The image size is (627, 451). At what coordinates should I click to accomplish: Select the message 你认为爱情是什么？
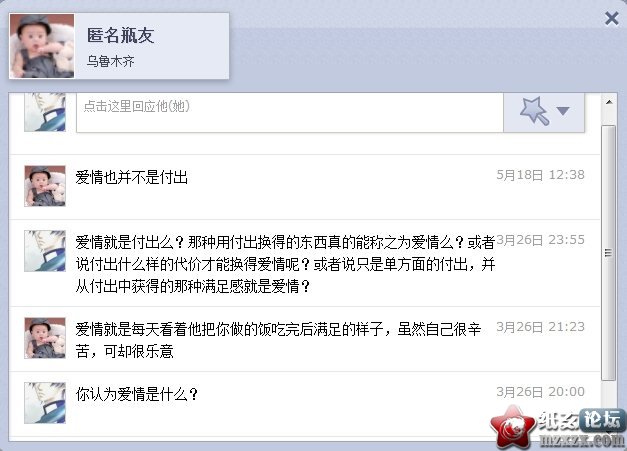(x=137, y=394)
